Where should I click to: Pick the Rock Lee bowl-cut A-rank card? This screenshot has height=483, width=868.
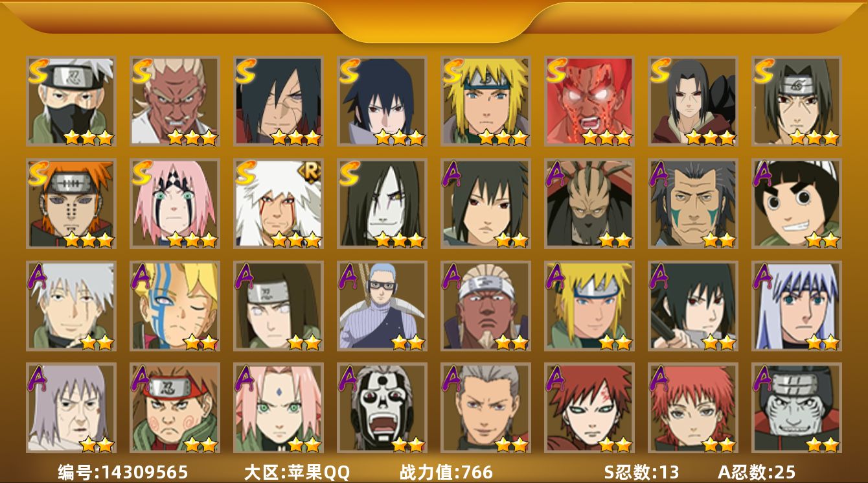(797, 204)
